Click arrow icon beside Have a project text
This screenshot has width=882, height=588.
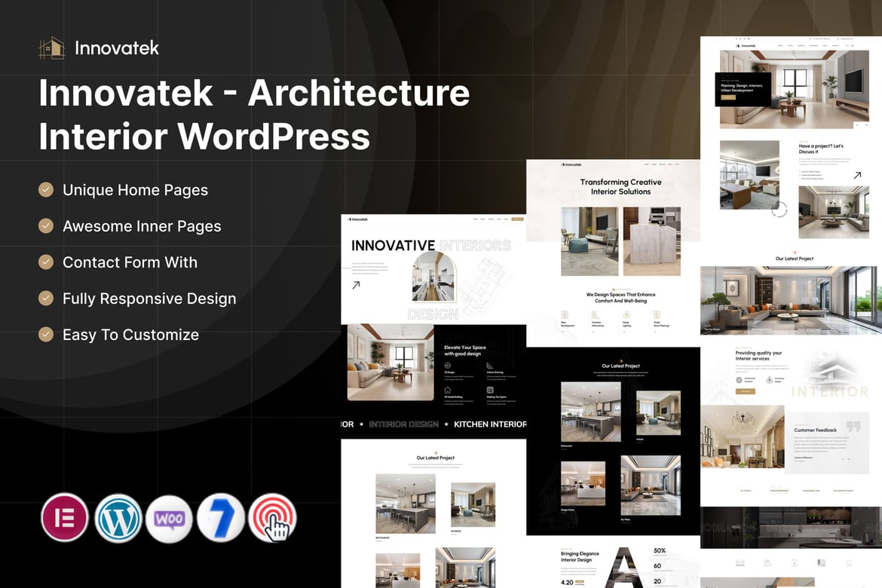pyautogui.click(x=857, y=176)
